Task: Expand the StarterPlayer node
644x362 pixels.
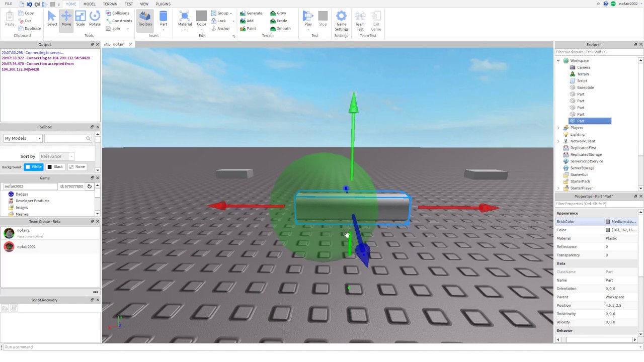Action: tap(558, 188)
